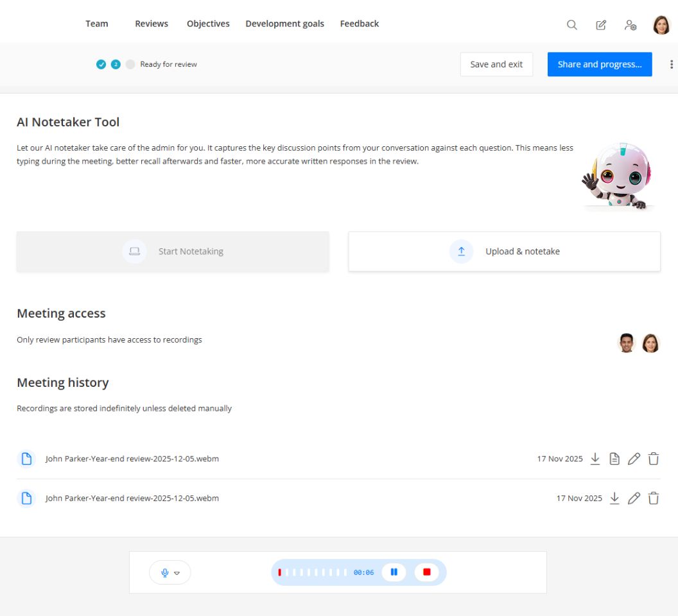Delete the first recording
Screen dimensions: 678x616
click(654, 459)
